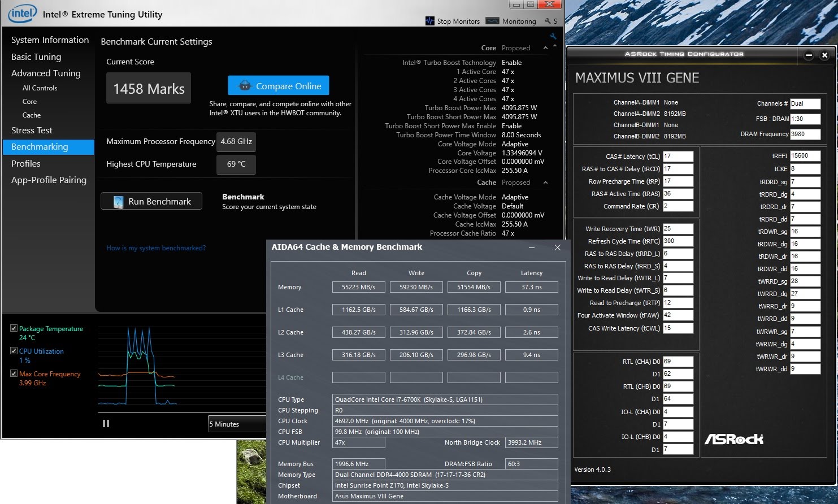Pause the monitoring graph
The height and width of the screenshot is (504, 838).
(106, 424)
